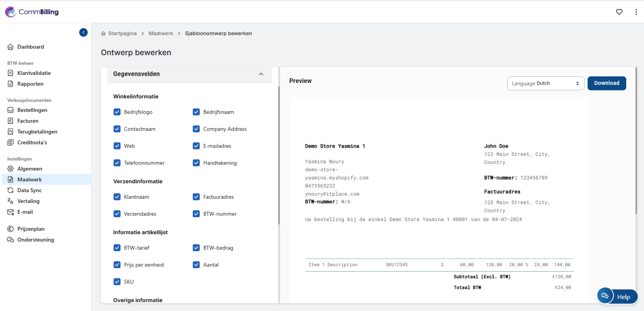Click the heart favorite icon
Screen dimensions: 644x311
(x=619, y=12)
